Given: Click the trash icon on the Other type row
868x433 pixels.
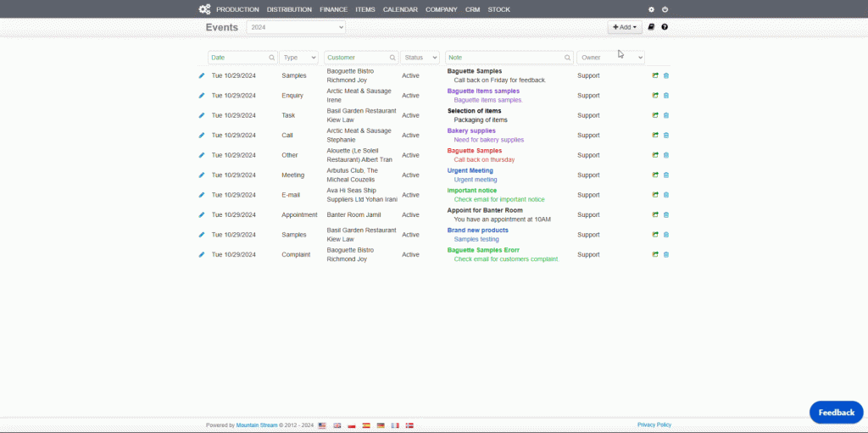Looking at the screenshot, I should (666, 155).
